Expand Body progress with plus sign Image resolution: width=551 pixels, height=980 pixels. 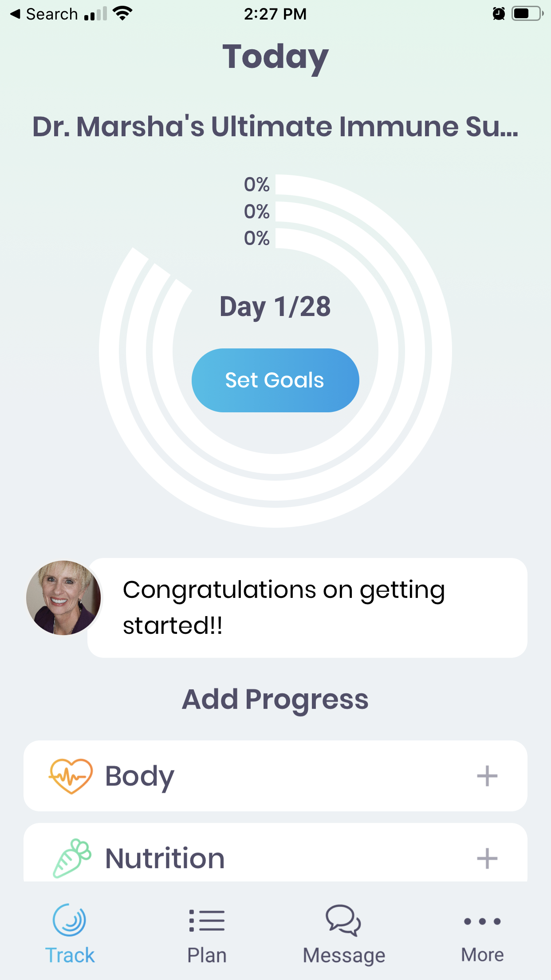point(487,776)
